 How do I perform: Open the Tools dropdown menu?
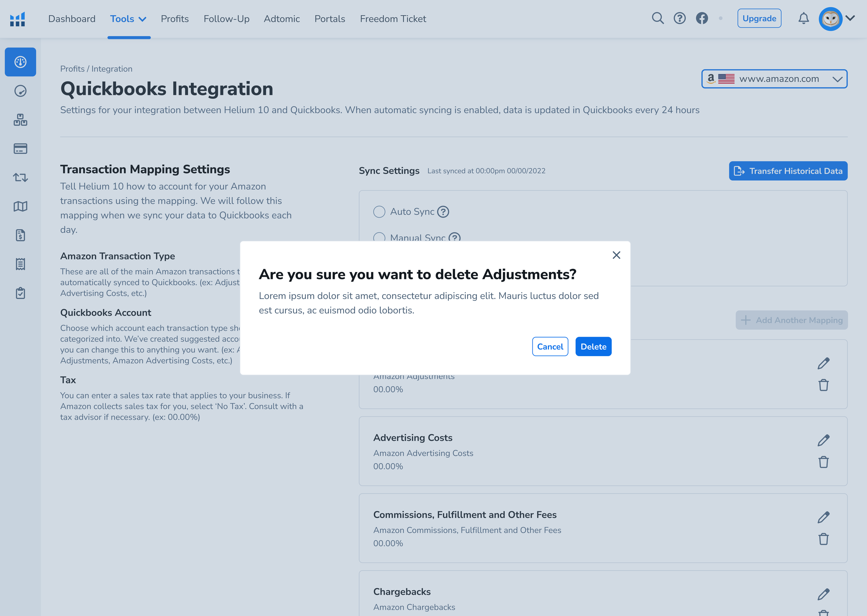[x=128, y=19]
